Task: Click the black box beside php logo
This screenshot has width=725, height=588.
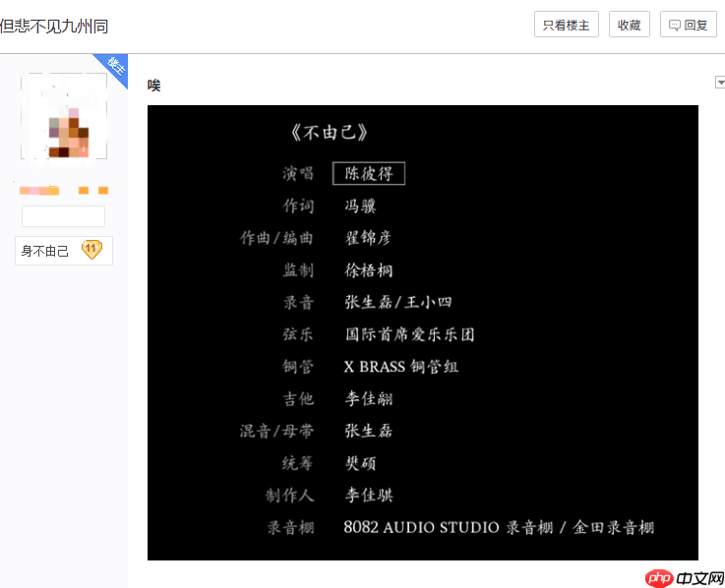Action: point(700,577)
